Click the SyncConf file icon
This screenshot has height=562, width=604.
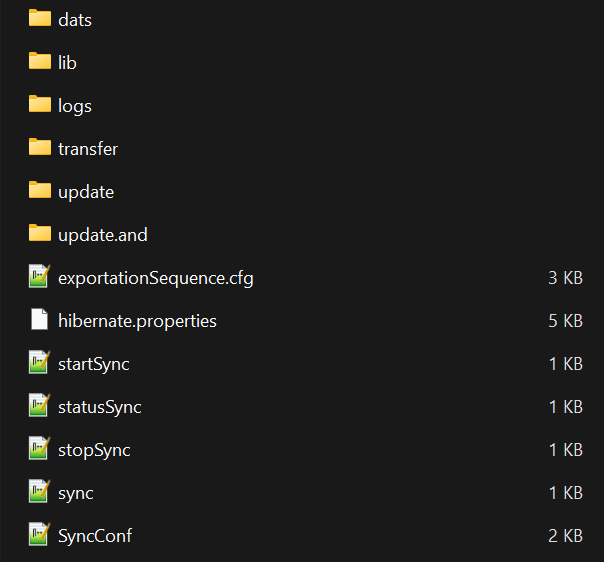click(x=40, y=536)
